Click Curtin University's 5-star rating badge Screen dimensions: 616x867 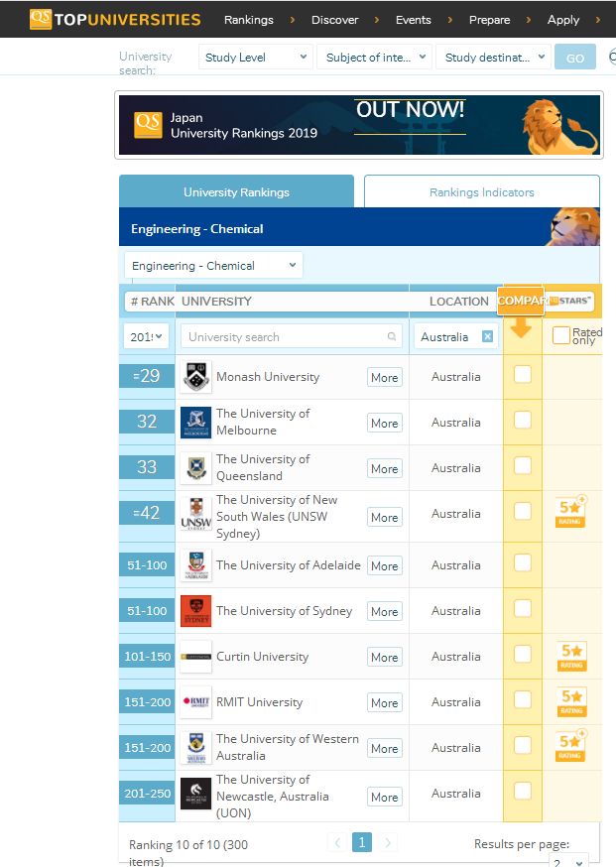tap(571, 657)
